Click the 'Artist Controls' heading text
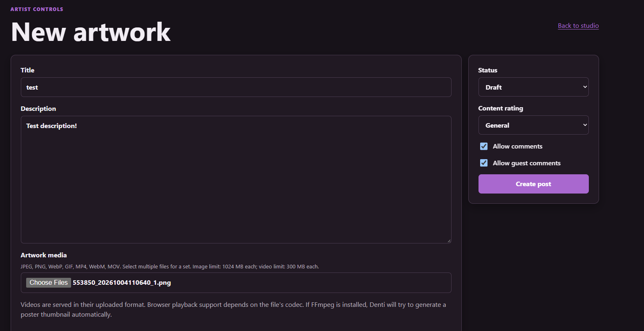The image size is (644, 331). pos(37,9)
